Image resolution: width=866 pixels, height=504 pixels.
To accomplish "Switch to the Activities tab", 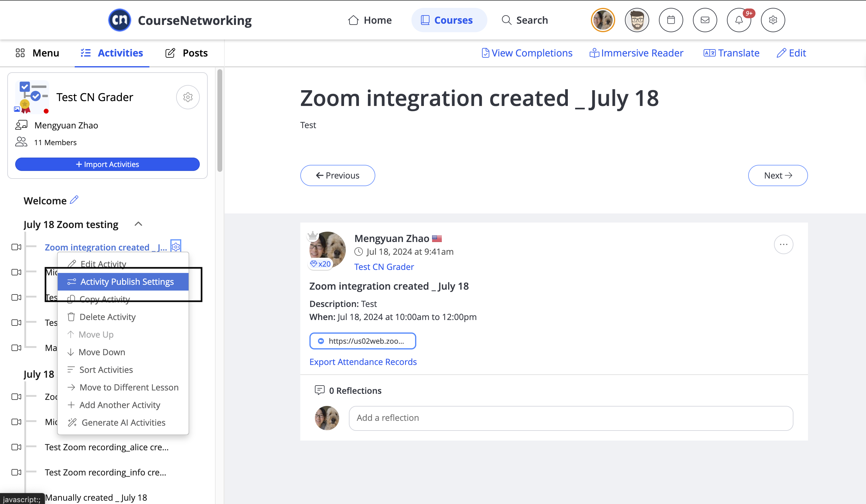I will 112,53.
